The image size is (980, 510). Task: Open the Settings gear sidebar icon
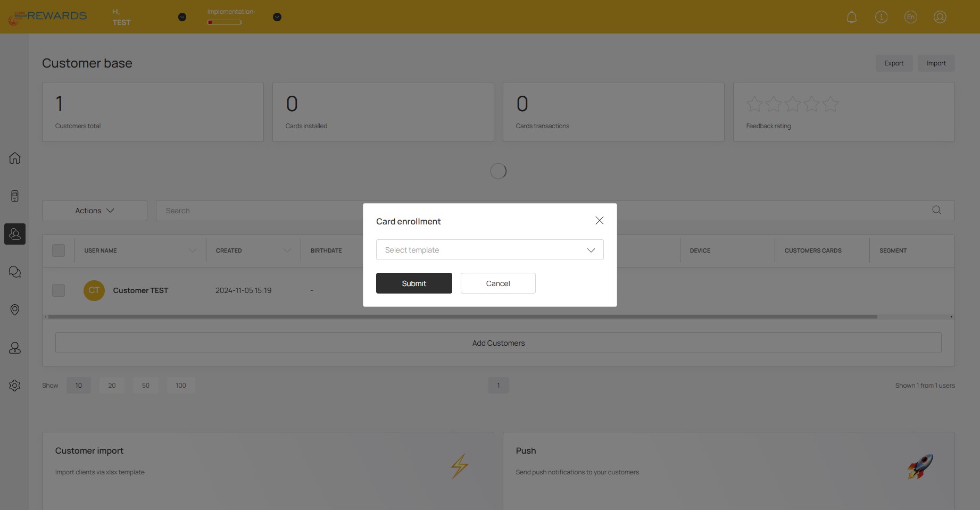(x=15, y=386)
